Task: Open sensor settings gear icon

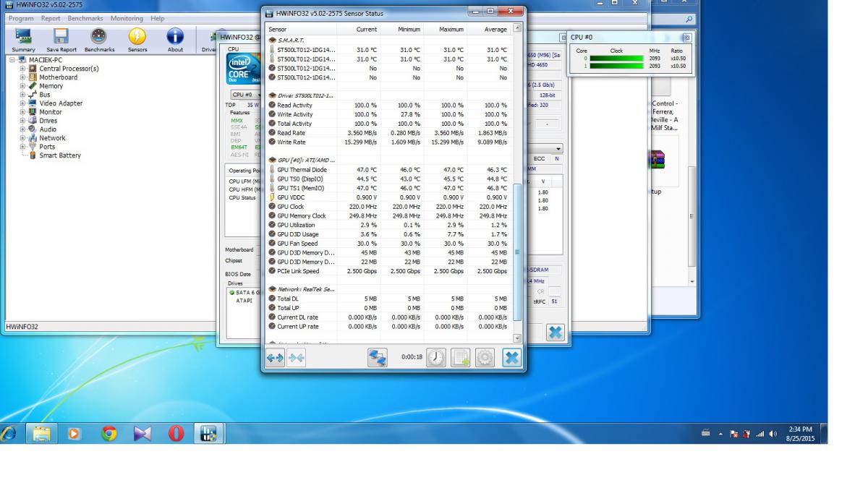Action: pos(485,357)
